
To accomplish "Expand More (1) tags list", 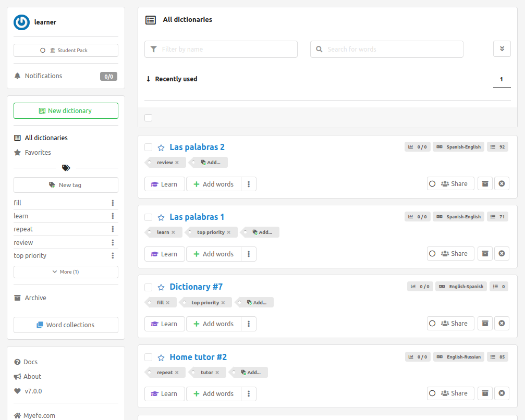I will tap(66, 272).
